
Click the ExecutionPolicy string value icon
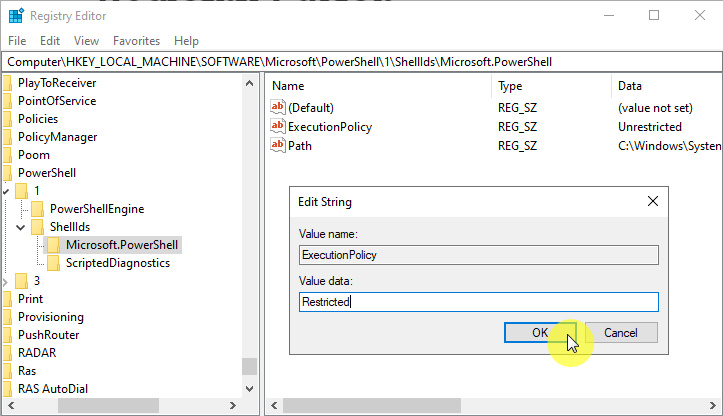click(278, 127)
